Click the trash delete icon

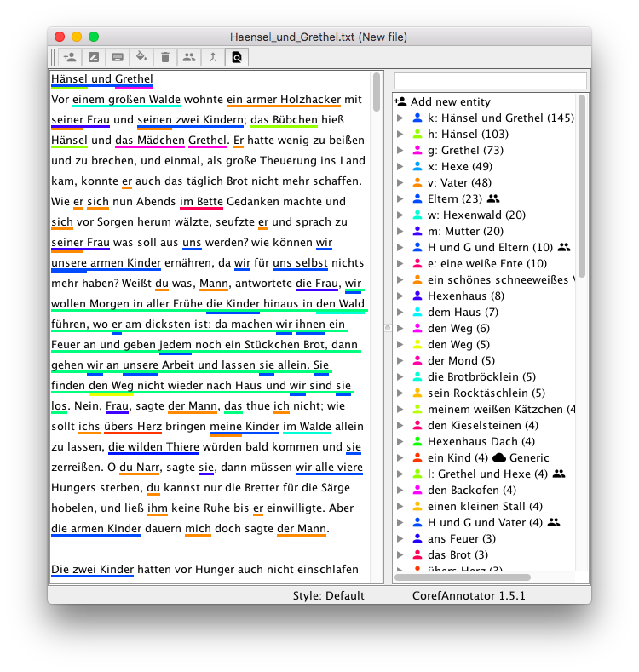[x=165, y=57]
